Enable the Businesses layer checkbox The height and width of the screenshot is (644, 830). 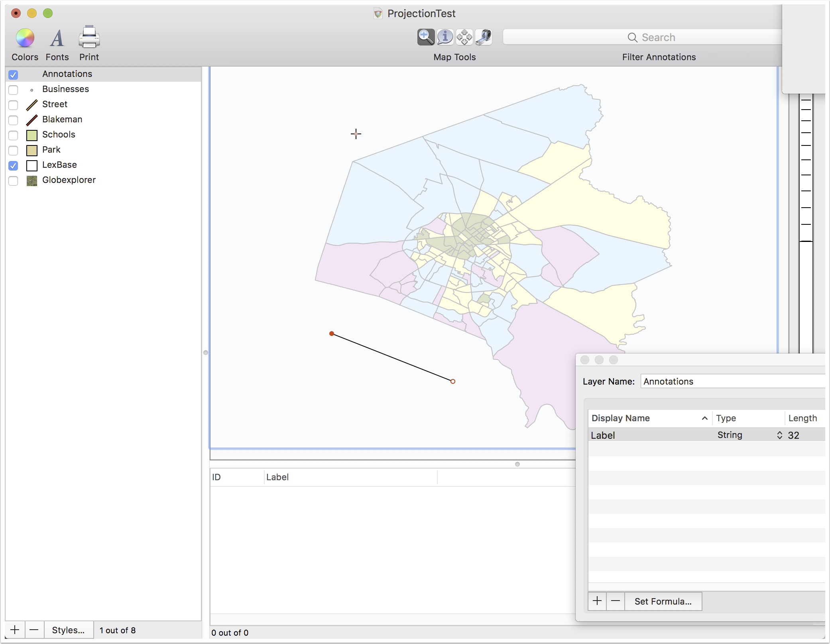(x=13, y=90)
